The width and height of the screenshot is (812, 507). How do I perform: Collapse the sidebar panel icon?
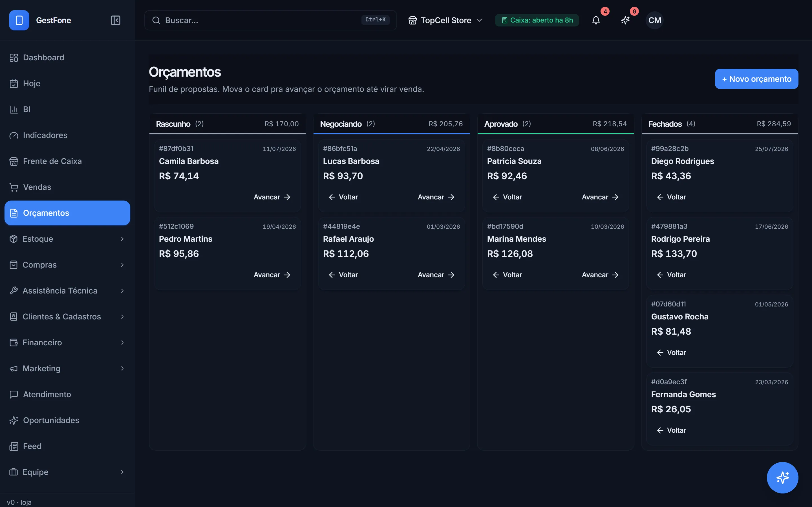115,20
